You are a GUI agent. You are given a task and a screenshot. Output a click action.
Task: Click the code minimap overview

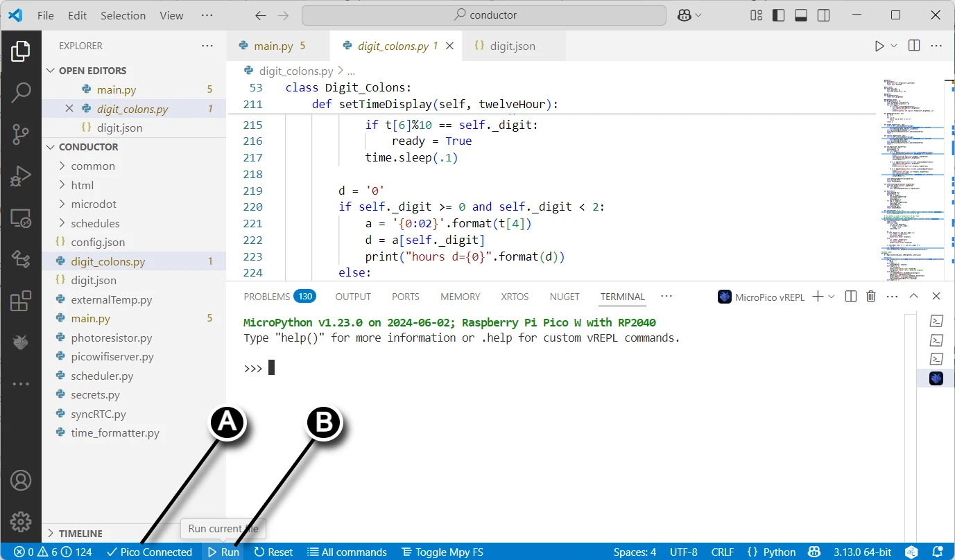click(914, 180)
